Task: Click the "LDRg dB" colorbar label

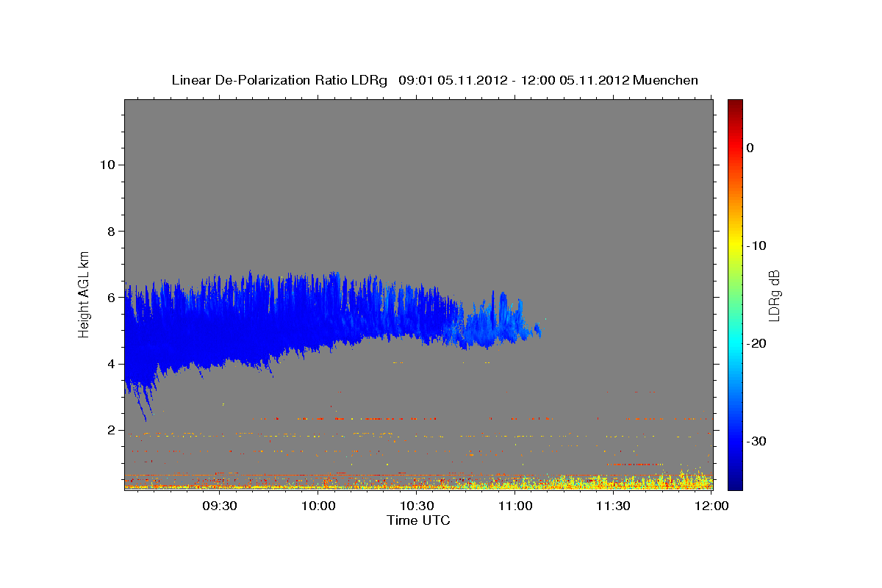Action: click(774, 296)
